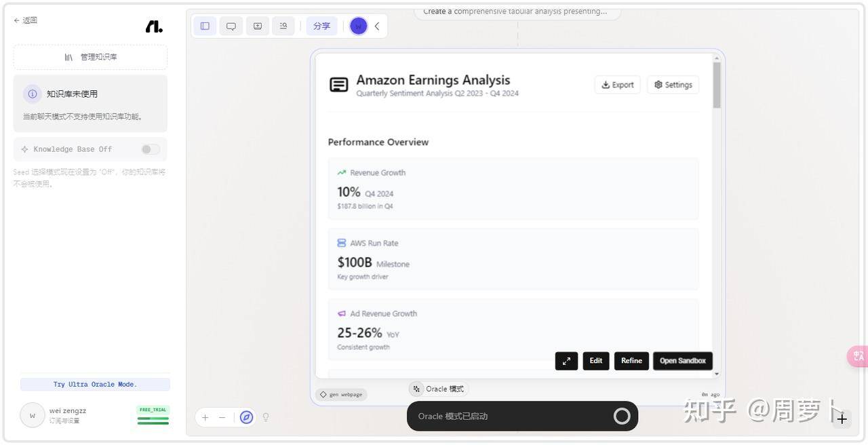Open the search list icon in toolbar

(x=283, y=26)
